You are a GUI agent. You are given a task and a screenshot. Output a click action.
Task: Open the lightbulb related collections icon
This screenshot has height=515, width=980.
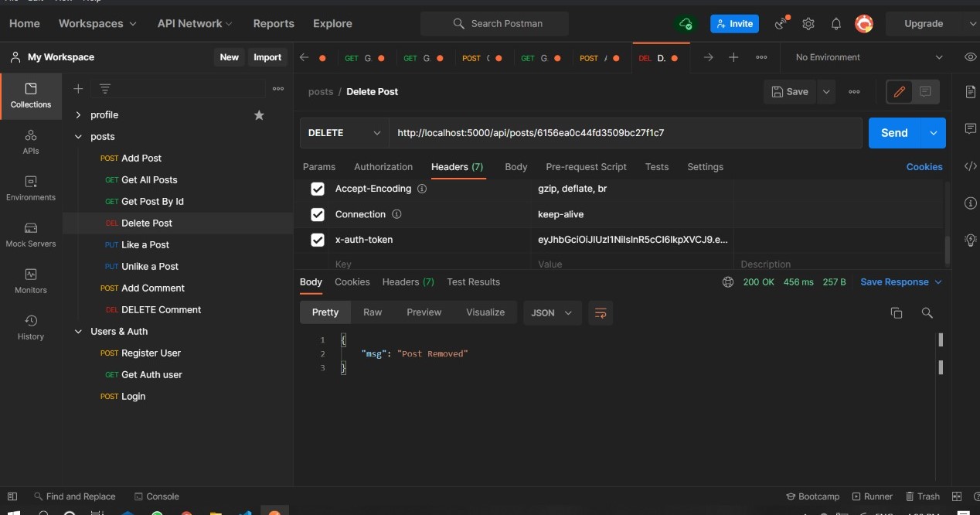pos(971,240)
